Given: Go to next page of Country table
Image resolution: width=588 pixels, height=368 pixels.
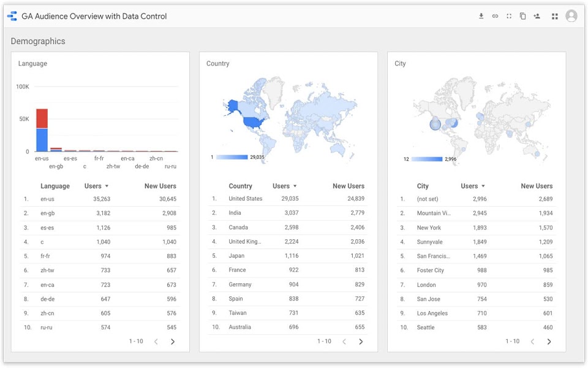Looking at the screenshot, I should pos(361,342).
